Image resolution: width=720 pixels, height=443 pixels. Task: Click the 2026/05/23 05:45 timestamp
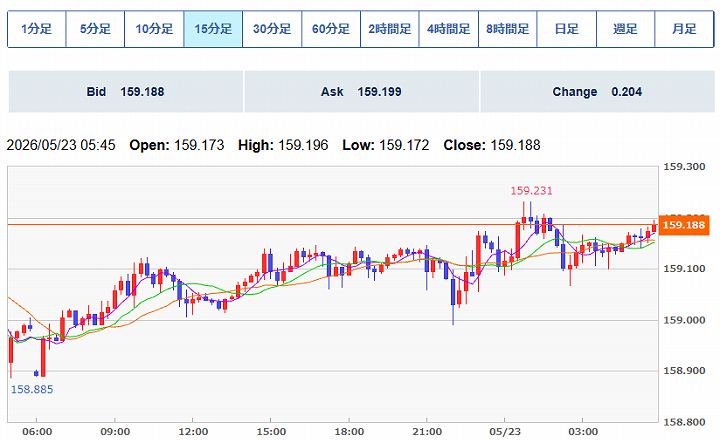(61, 145)
